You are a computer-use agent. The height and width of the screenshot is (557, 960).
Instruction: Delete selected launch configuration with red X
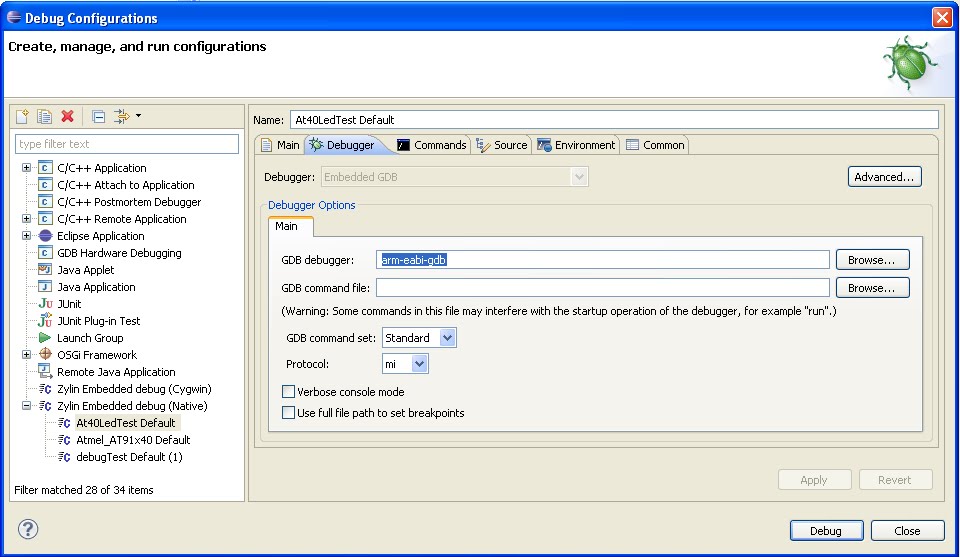tap(67, 116)
